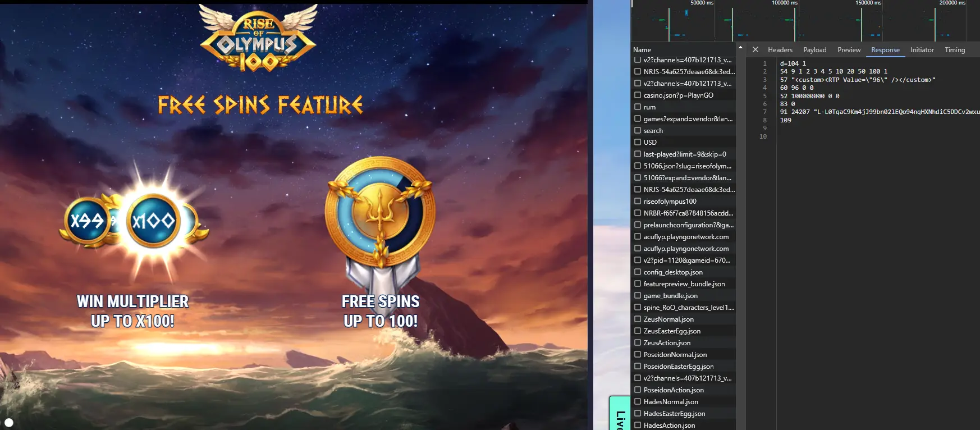The image size is (980, 430).
Task: Check the search request checkbox
Action: (638, 131)
